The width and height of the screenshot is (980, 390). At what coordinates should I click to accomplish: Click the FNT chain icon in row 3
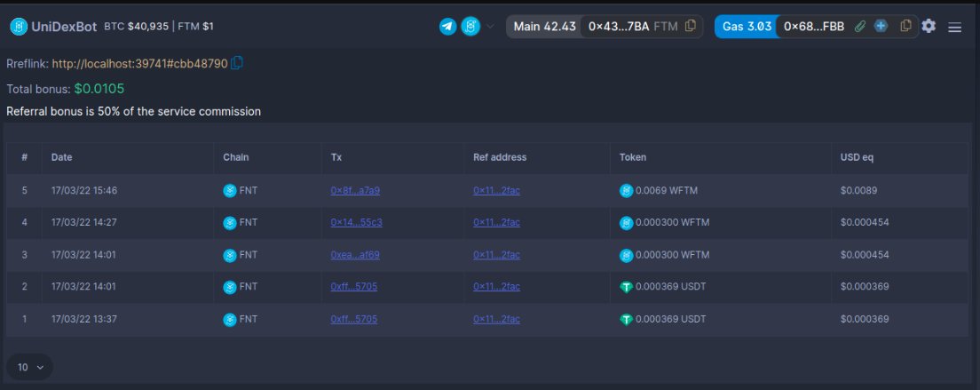[230, 255]
